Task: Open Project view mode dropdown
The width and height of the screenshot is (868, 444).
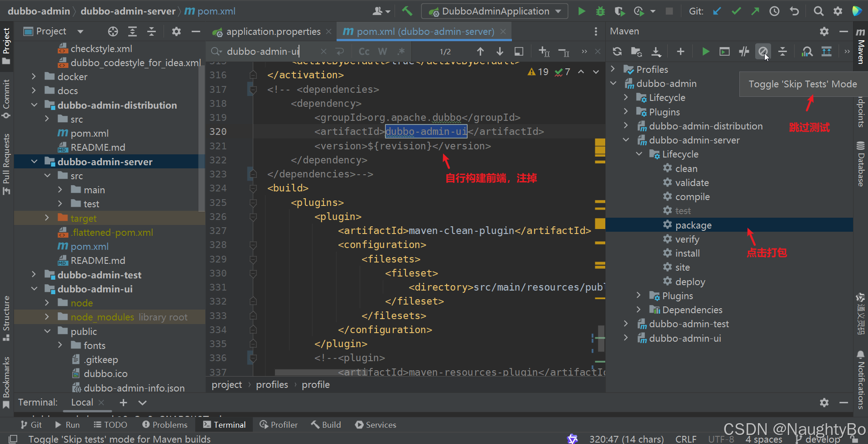Action: click(x=80, y=31)
